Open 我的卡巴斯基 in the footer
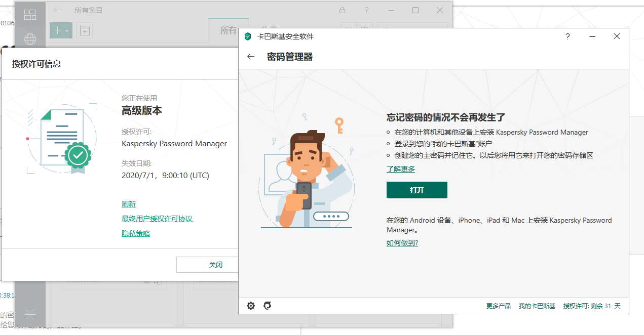Image resolution: width=644 pixels, height=335 pixels. pyautogui.click(x=537, y=306)
